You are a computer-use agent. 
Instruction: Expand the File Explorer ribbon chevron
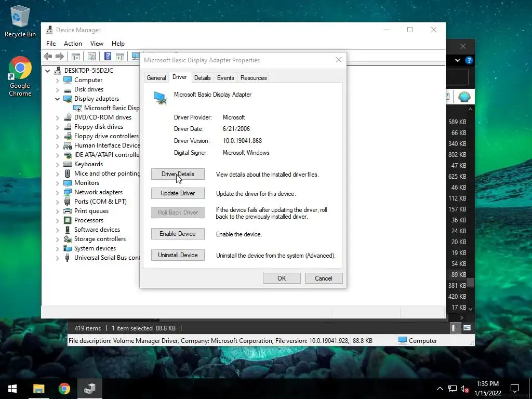(458, 60)
